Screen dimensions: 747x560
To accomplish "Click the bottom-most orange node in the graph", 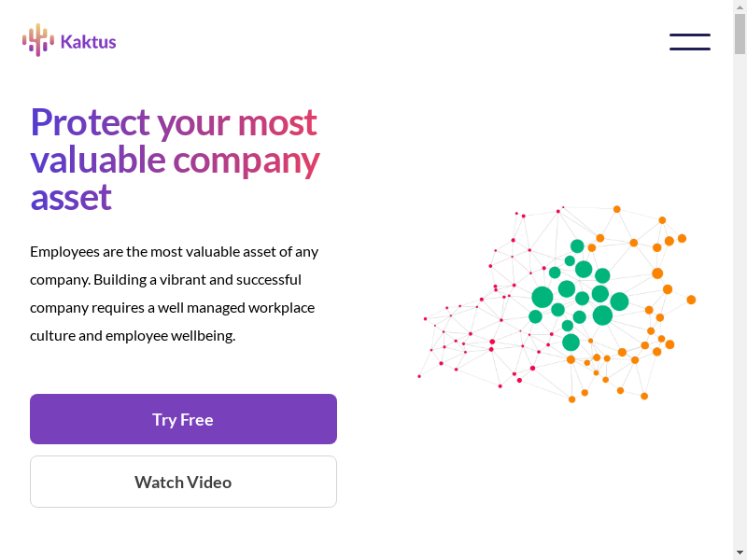I will [572, 399].
